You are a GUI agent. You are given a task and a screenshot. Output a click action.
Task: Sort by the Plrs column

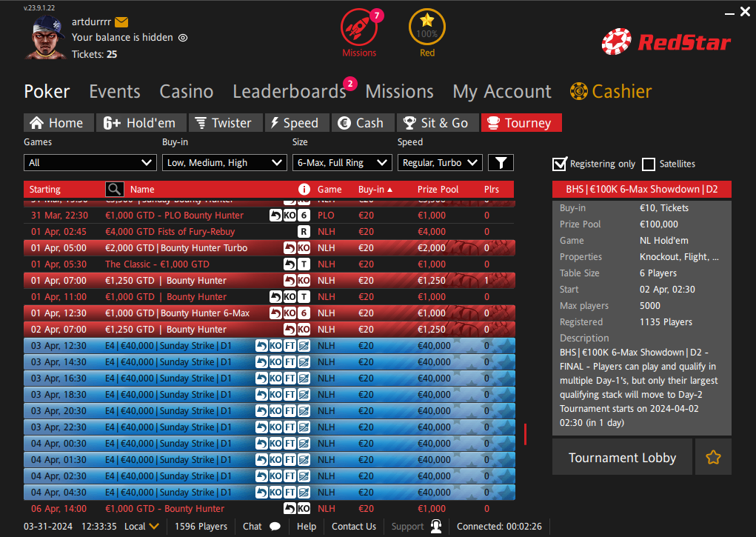[x=492, y=190]
